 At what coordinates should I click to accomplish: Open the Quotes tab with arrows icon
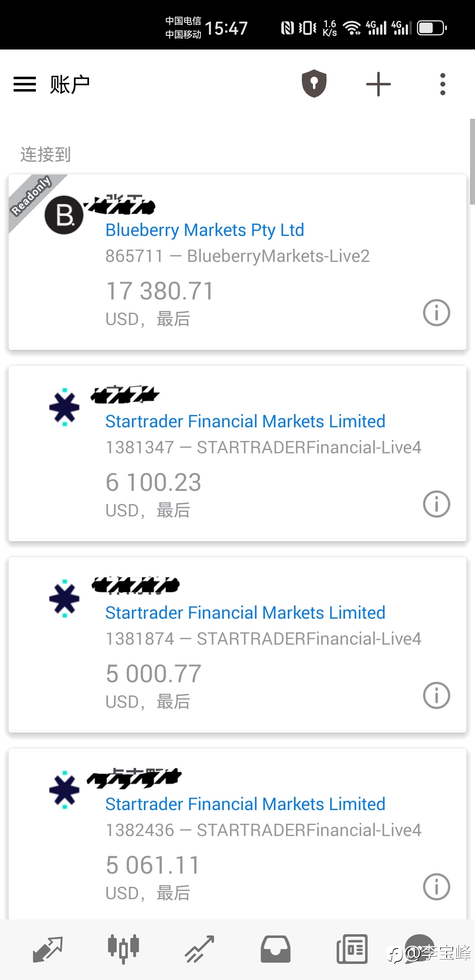click(47, 949)
